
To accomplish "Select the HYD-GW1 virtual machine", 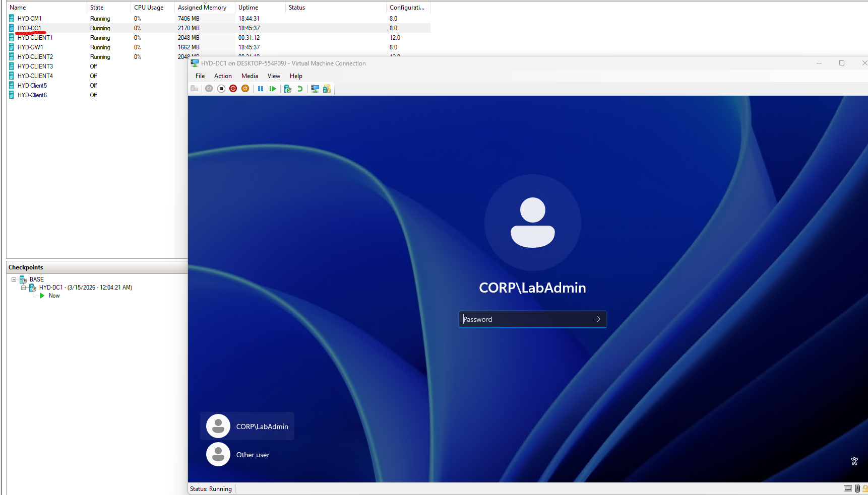I will tap(30, 47).
